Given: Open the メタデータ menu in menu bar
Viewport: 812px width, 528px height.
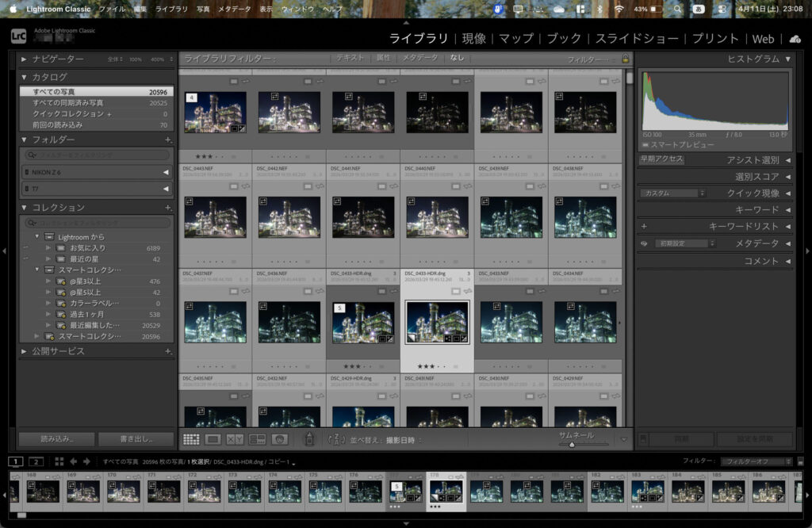Looking at the screenshot, I should pos(234,9).
